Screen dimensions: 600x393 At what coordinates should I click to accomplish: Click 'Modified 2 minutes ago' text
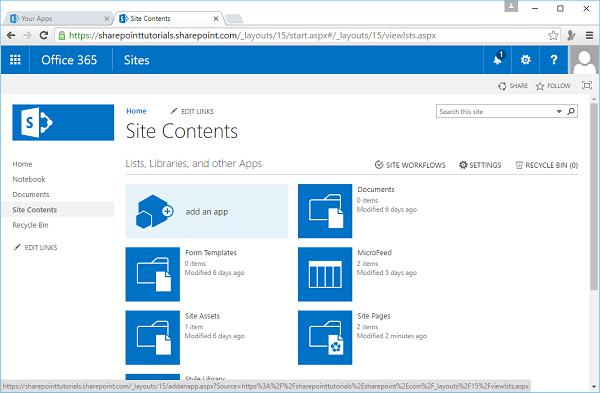pyautogui.click(x=392, y=336)
